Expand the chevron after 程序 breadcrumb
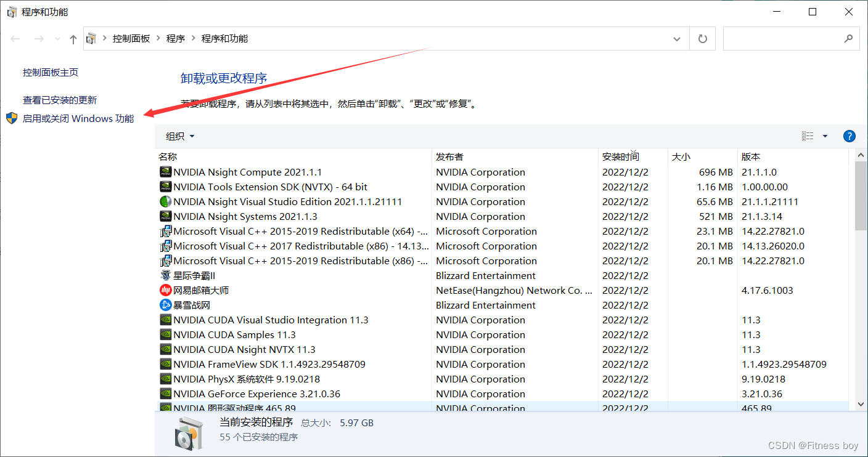This screenshot has width=868, height=457. pyautogui.click(x=193, y=39)
